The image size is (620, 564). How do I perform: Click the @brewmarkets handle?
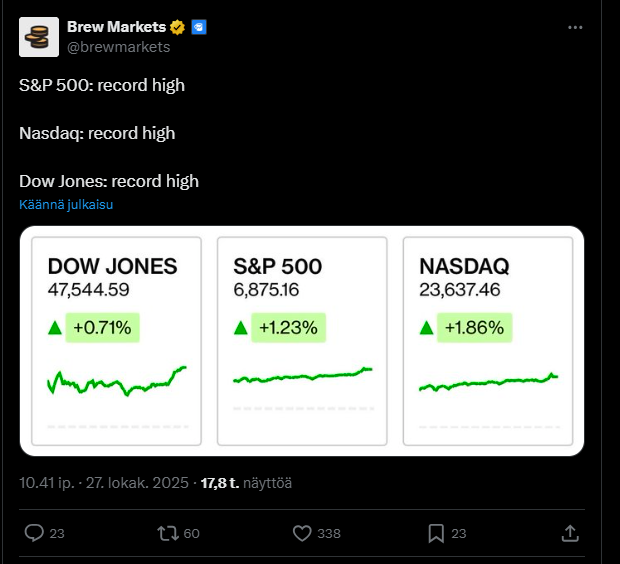118,46
